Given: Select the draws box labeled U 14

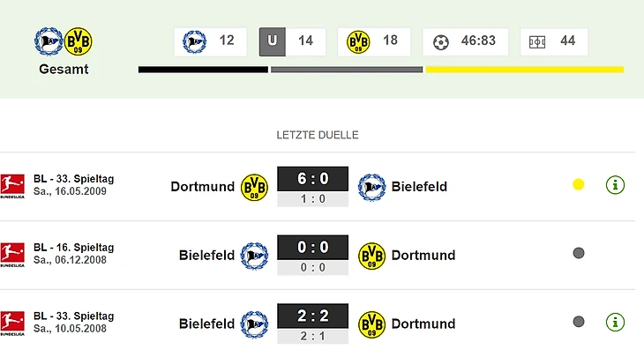Looking at the screenshot, I should tap(292, 41).
